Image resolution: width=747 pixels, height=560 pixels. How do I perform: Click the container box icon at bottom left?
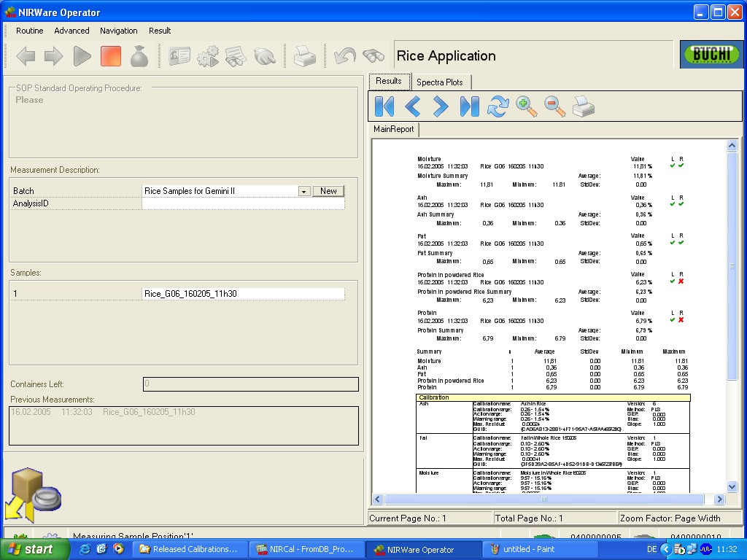(32, 495)
